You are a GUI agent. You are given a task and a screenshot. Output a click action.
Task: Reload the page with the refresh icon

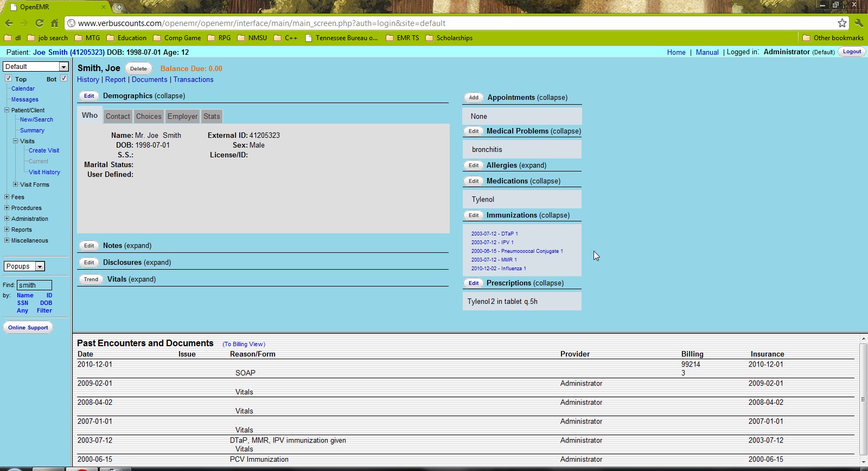tap(39, 23)
